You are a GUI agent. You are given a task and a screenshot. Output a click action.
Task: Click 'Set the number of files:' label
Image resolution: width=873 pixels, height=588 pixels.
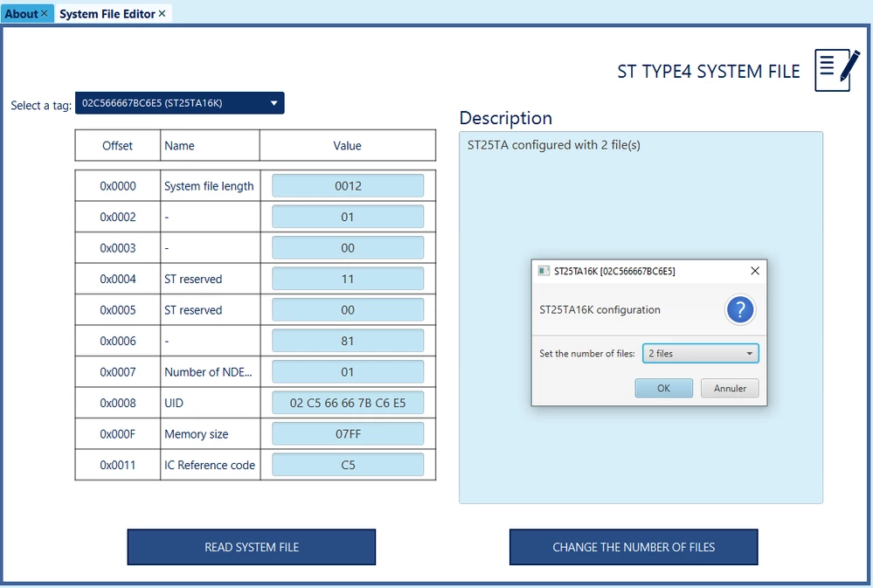(587, 354)
